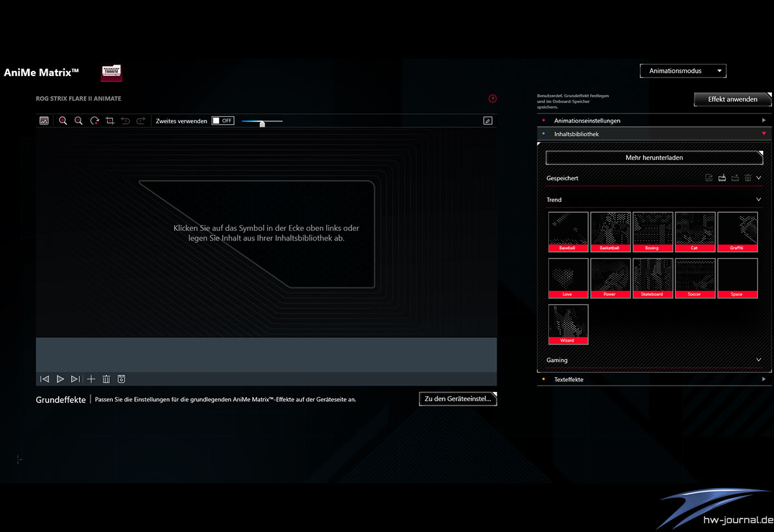Select the Power thumbnail

point(610,278)
